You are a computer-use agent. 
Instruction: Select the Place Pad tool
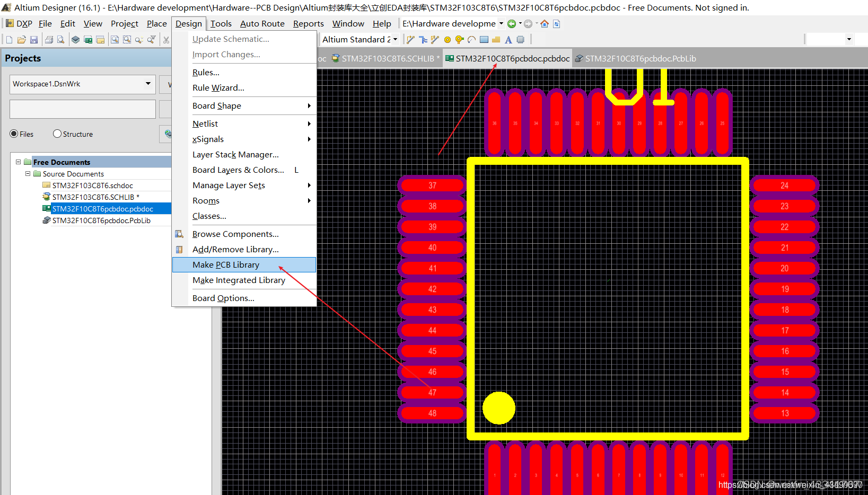pyautogui.click(x=448, y=40)
